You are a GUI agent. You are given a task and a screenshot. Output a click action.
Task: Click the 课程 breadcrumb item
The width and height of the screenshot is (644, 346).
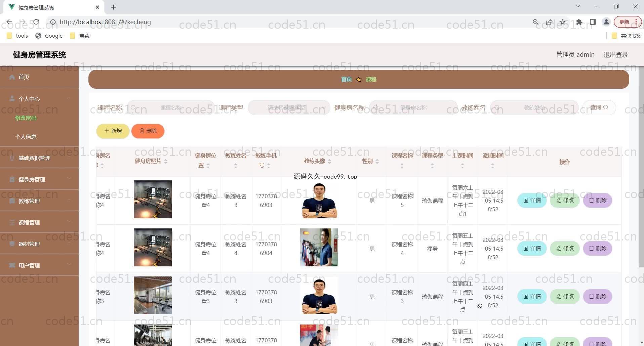371,79
